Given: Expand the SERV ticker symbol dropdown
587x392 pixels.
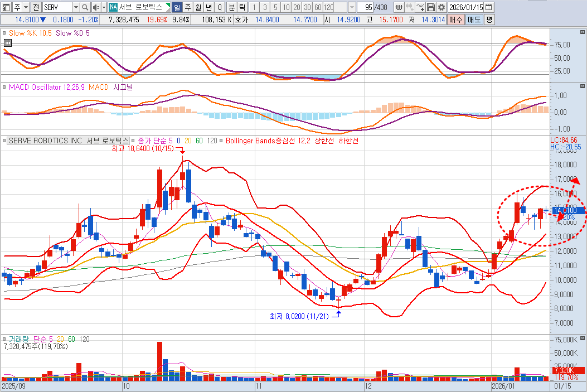Looking at the screenshot, I should click(x=76, y=7).
